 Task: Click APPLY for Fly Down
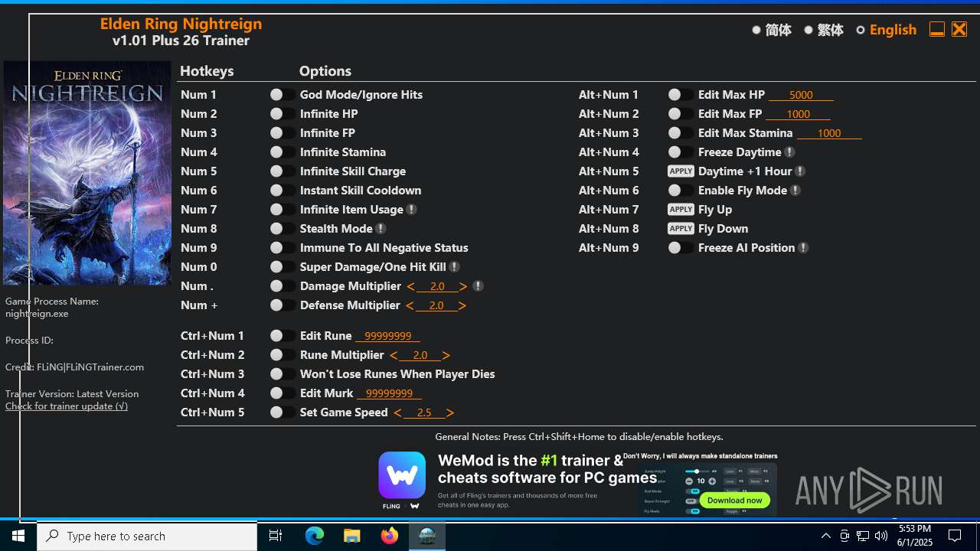point(681,229)
